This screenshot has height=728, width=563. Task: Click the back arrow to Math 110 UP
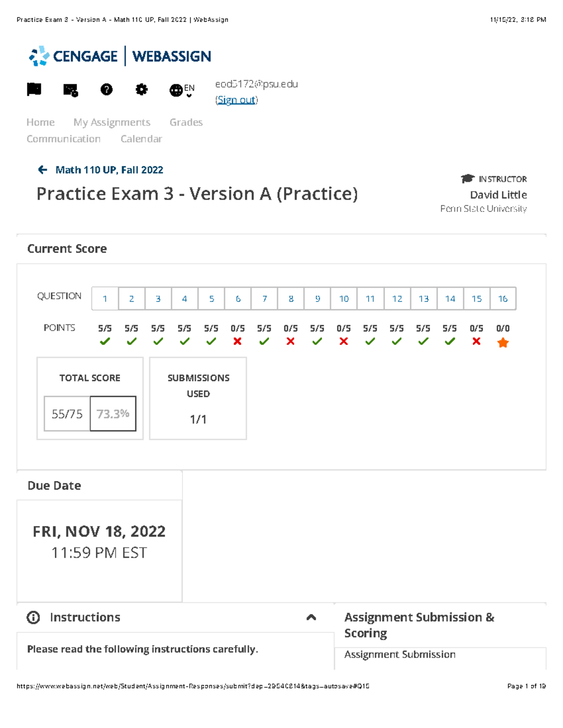[43, 170]
